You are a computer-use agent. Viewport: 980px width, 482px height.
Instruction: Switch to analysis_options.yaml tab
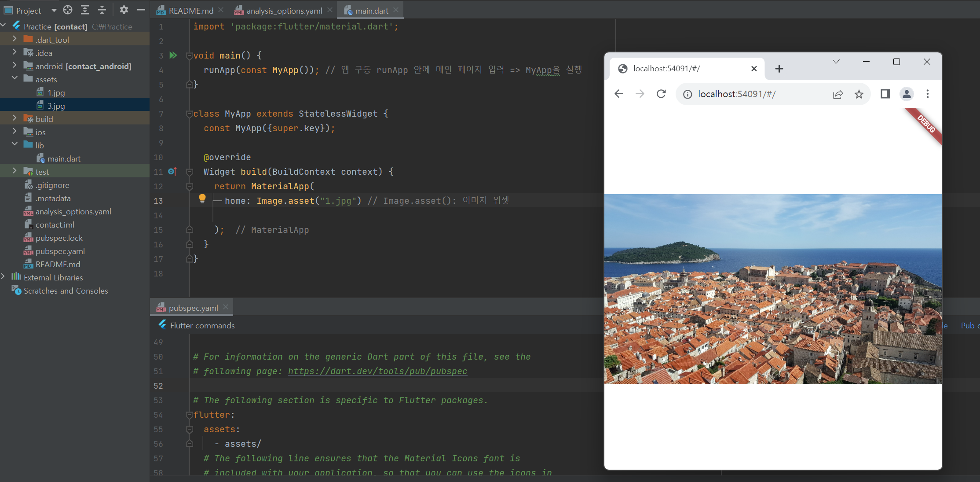[x=284, y=11]
